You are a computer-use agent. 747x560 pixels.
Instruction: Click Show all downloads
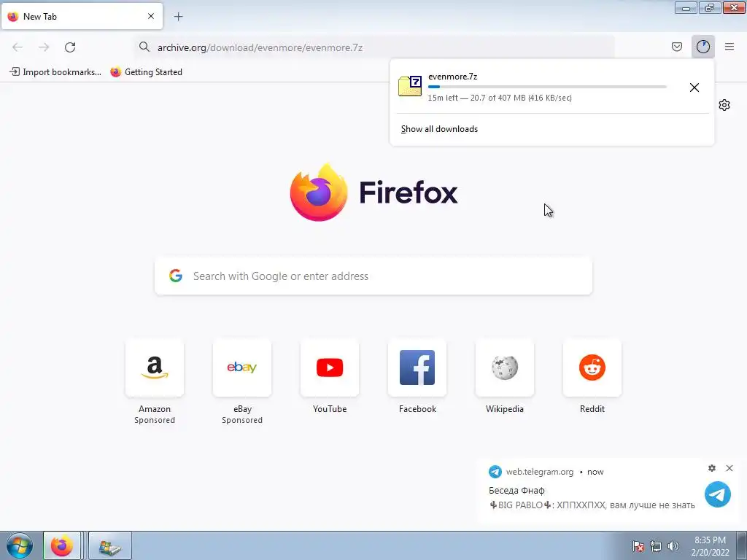point(439,129)
